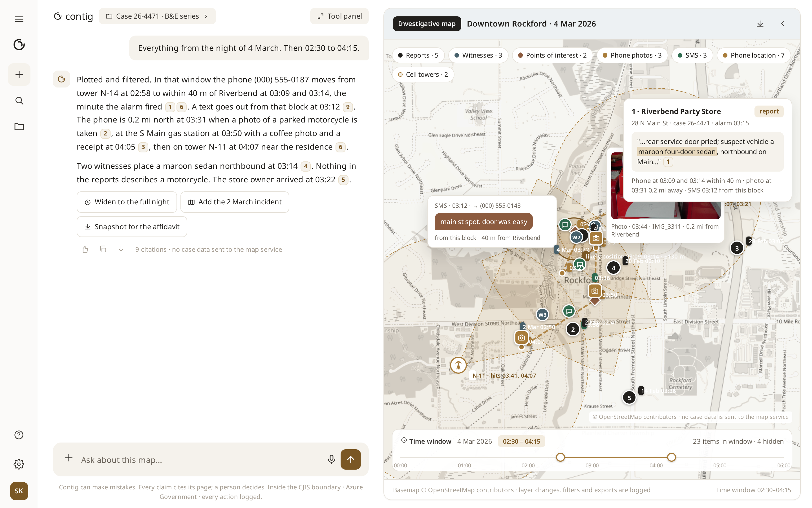This screenshot has height=508, width=812.
Task: Open citation 5 after store owner arrival
Action: 343,179
